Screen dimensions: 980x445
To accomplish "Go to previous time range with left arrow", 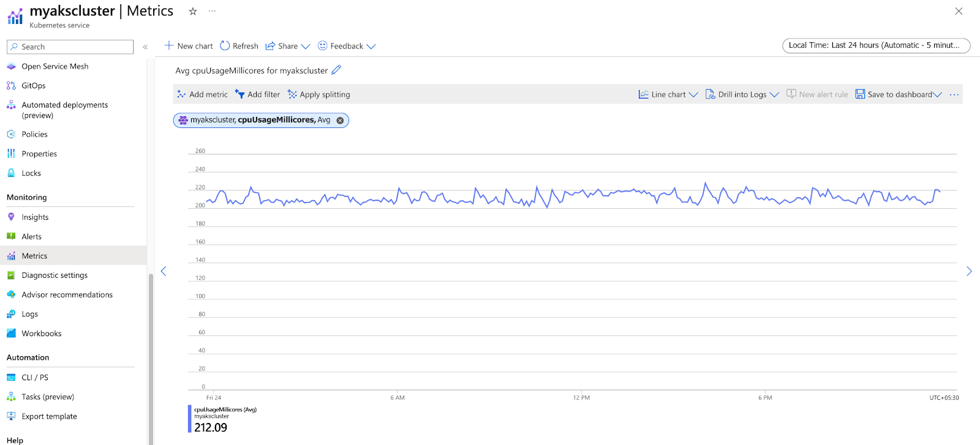I will (x=164, y=271).
